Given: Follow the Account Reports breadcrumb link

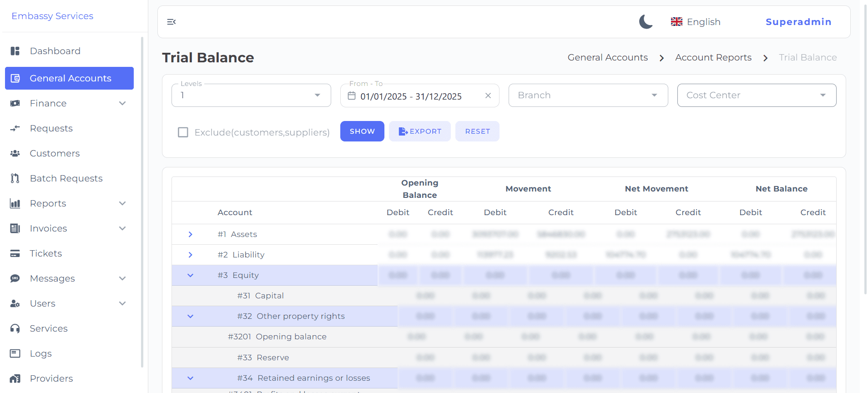Looking at the screenshot, I should pos(713,57).
